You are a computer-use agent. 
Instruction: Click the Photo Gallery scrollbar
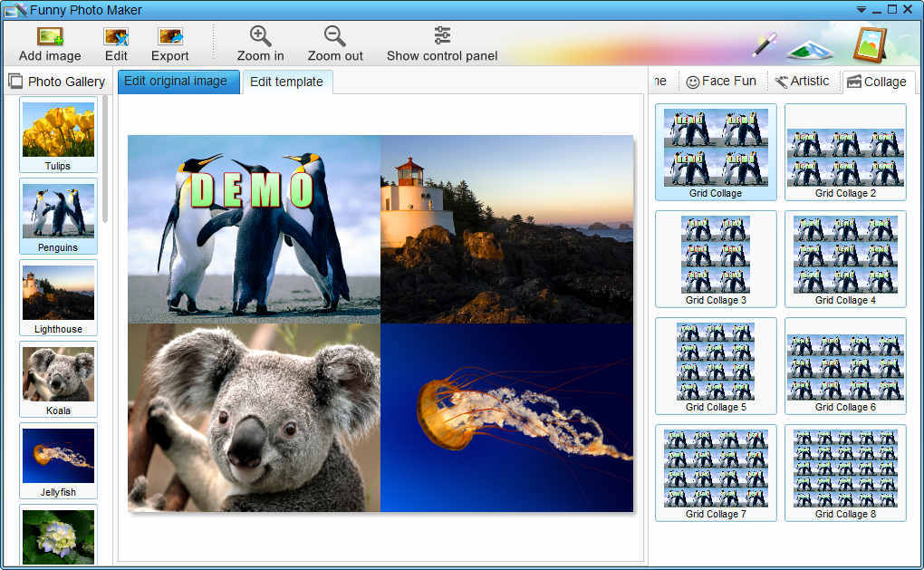click(105, 159)
